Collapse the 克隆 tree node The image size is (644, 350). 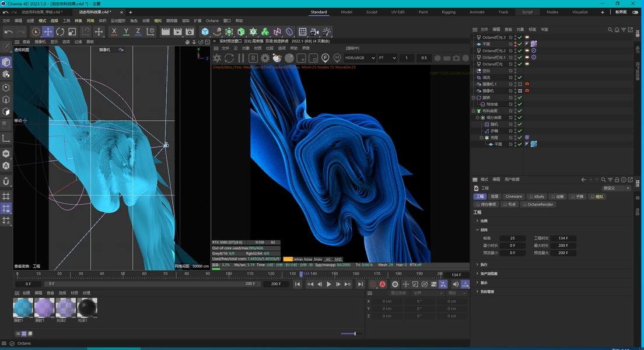(482, 138)
